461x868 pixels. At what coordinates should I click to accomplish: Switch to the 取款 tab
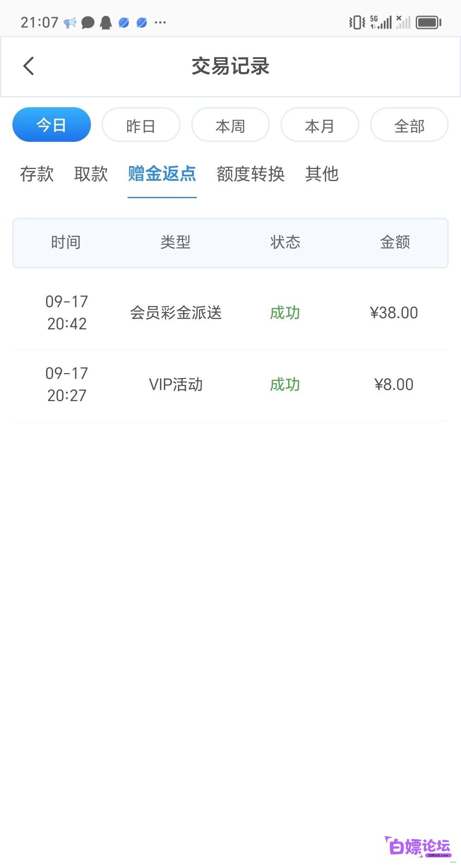click(91, 174)
